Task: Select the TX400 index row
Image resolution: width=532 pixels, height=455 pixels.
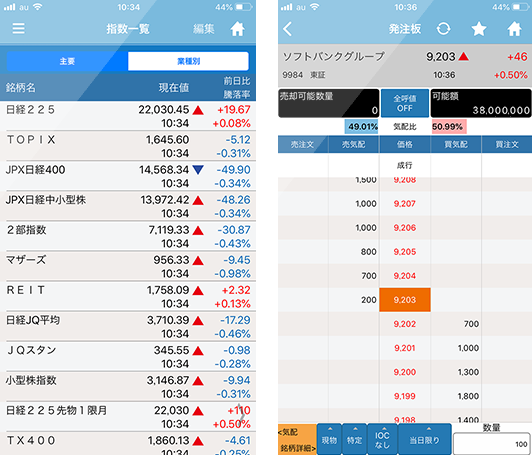Action: pyautogui.click(x=128, y=444)
